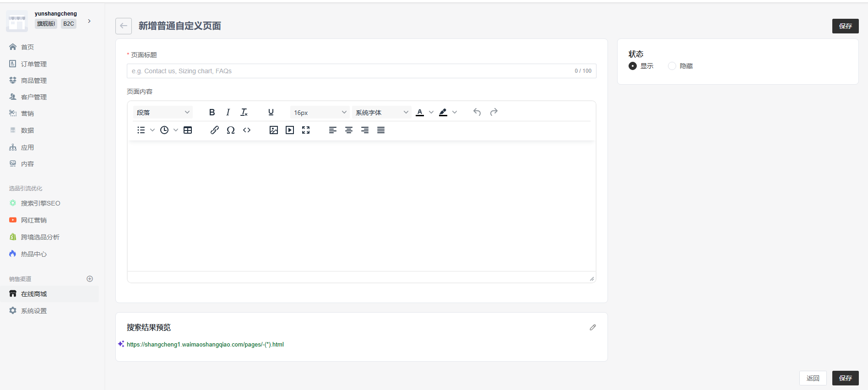Insert a video via media icon
This screenshot has height=390, width=868.
click(x=290, y=130)
